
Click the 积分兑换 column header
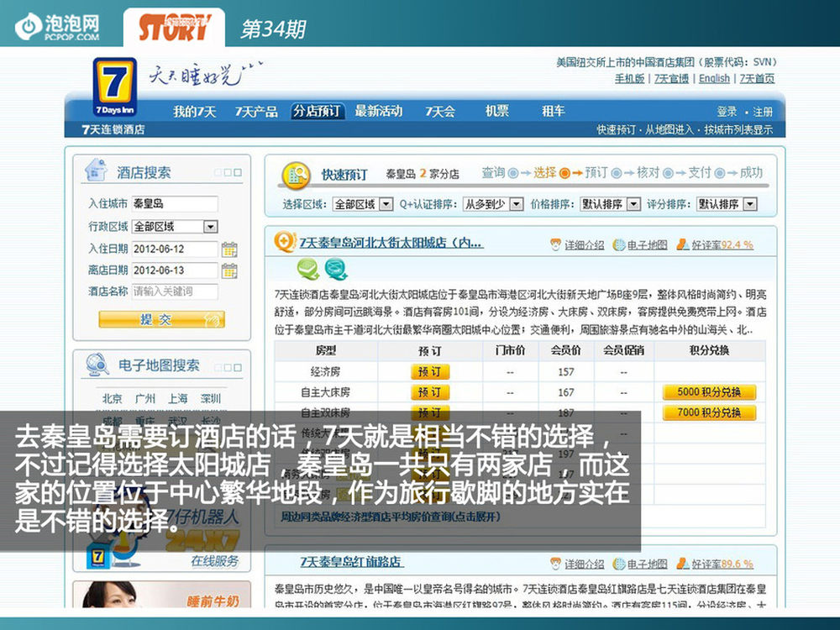[x=709, y=350]
